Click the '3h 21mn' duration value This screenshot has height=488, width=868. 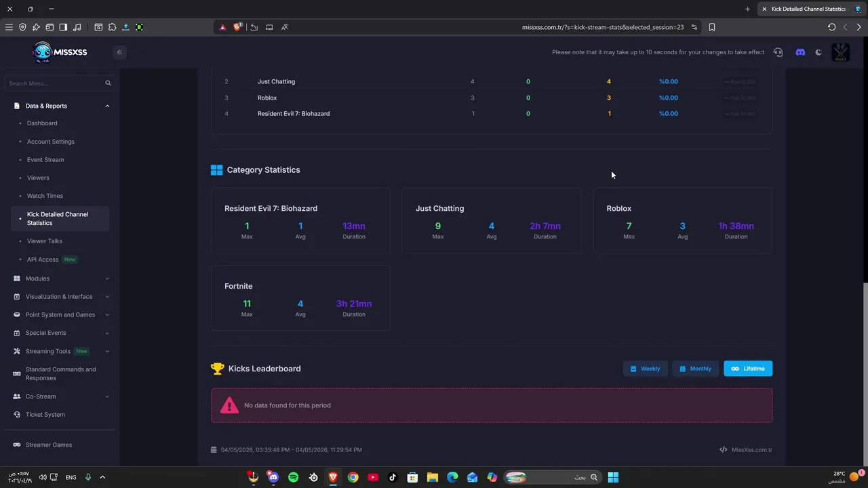pyautogui.click(x=354, y=304)
